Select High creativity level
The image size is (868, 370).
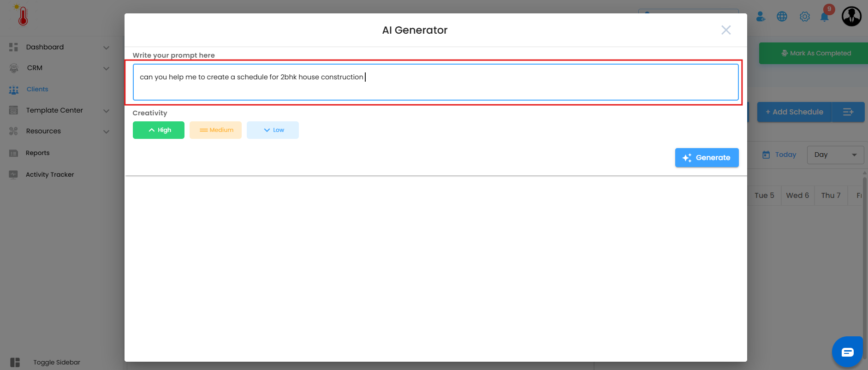[x=159, y=130]
